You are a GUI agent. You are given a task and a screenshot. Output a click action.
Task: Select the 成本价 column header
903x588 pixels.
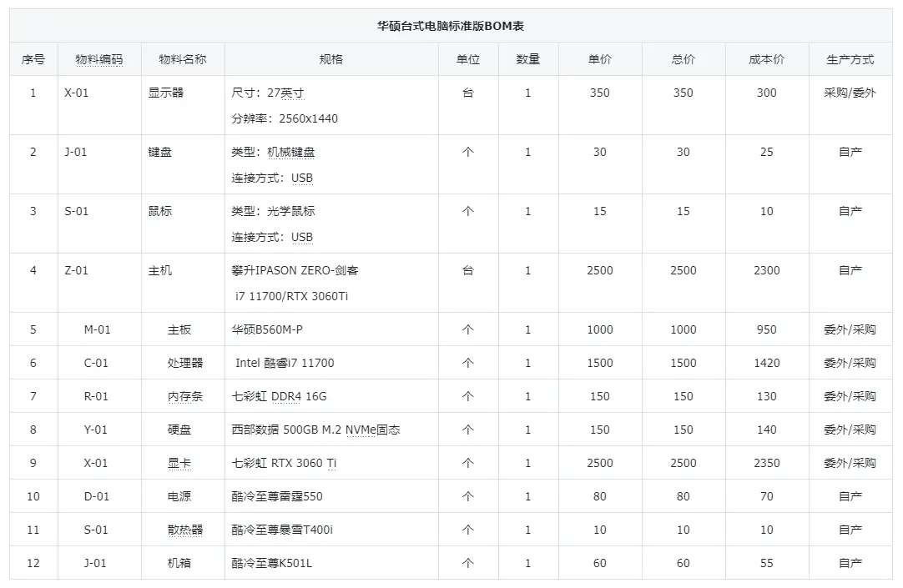tap(766, 59)
